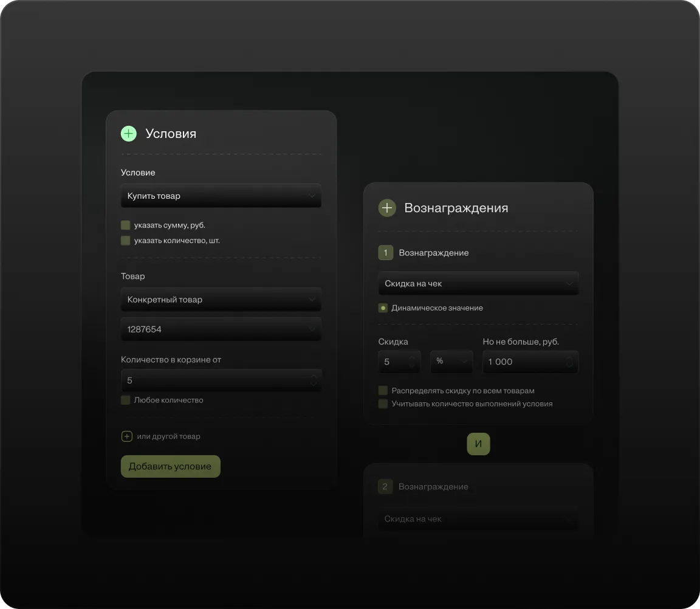Image resolution: width=700 pixels, height=609 pixels.
Task: Expand the 'Конкретный товар' dropdown
Action: click(221, 300)
